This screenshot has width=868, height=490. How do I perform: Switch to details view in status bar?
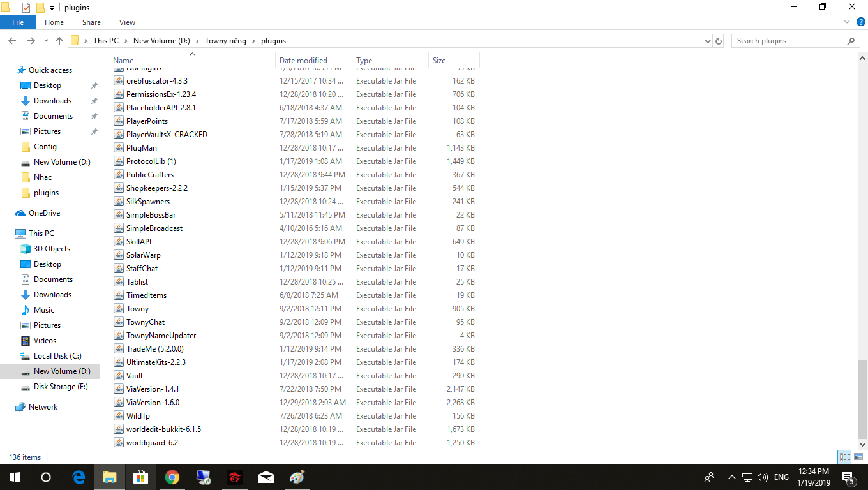click(844, 457)
